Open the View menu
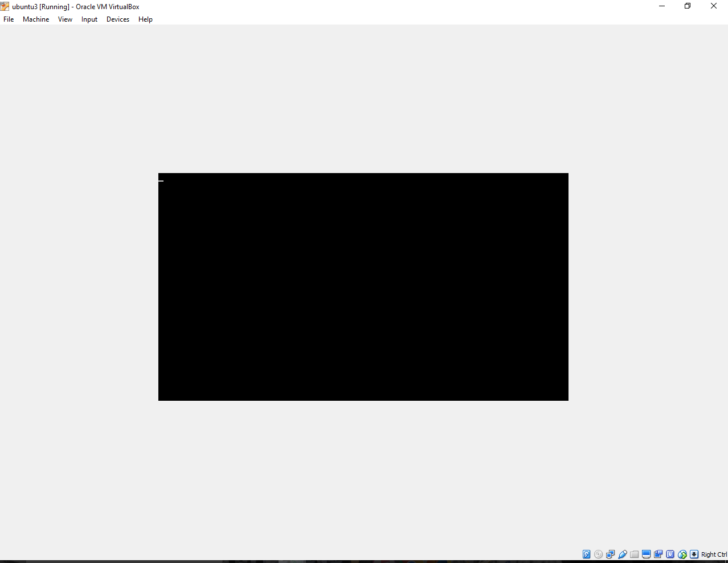728x563 pixels. [65, 19]
